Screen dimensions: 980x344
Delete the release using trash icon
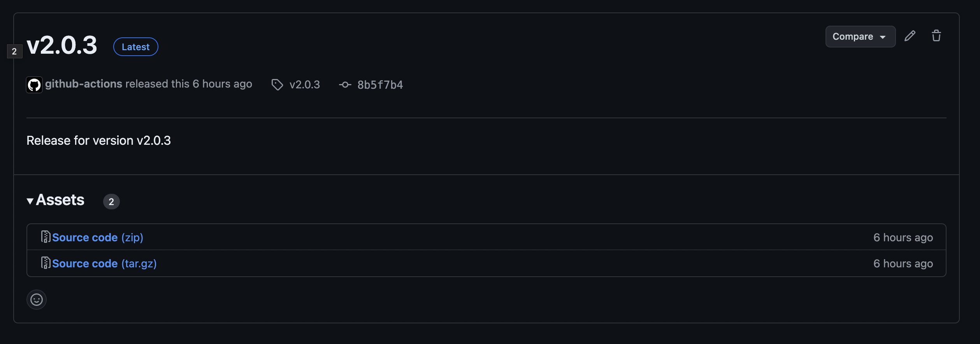click(936, 36)
